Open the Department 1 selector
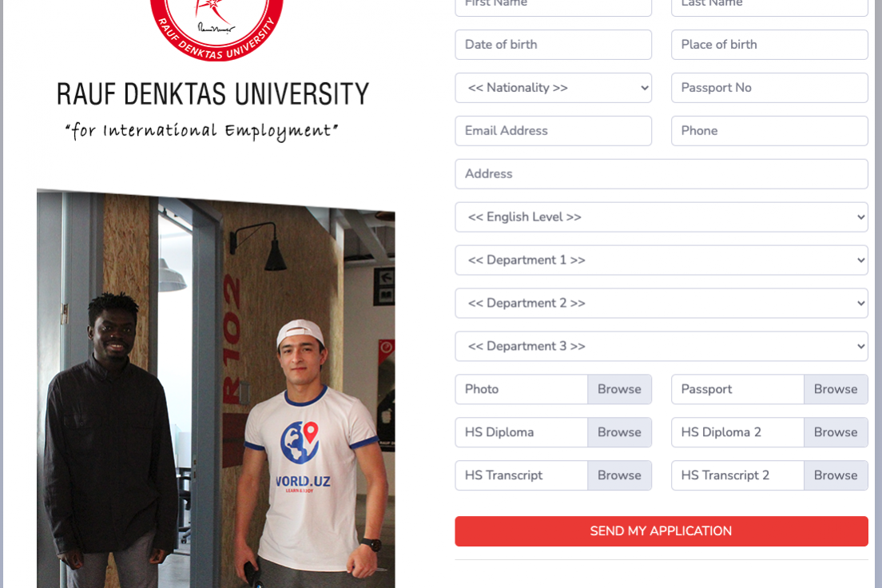The height and width of the screenshot is (588, 882). pyautogui.click(x=661, y=260)
